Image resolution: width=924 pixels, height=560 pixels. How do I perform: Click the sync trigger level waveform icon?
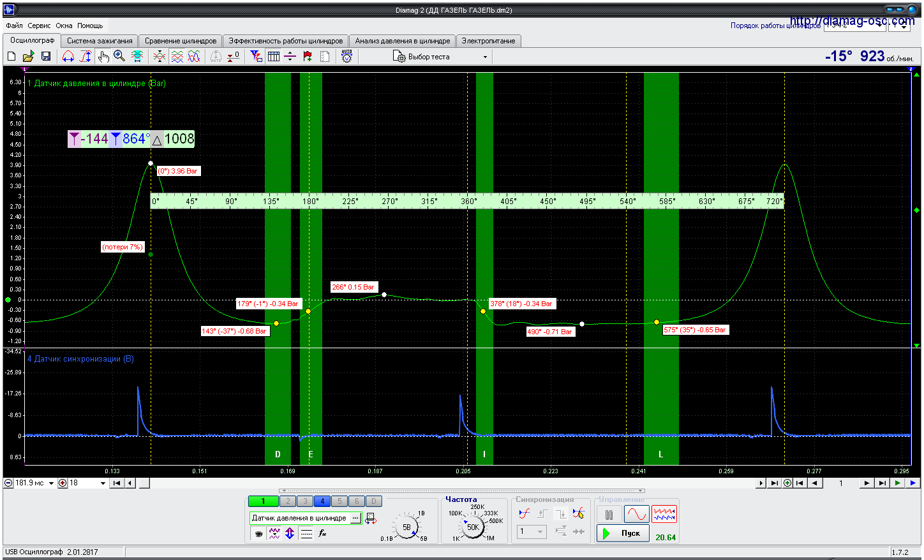click(525, 513)
